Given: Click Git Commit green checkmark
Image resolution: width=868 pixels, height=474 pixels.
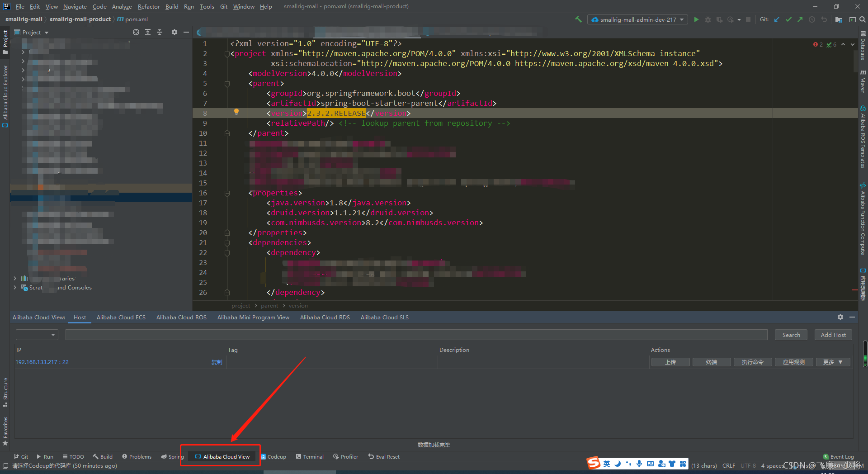Looking at the screenshot, I should 788,19.
